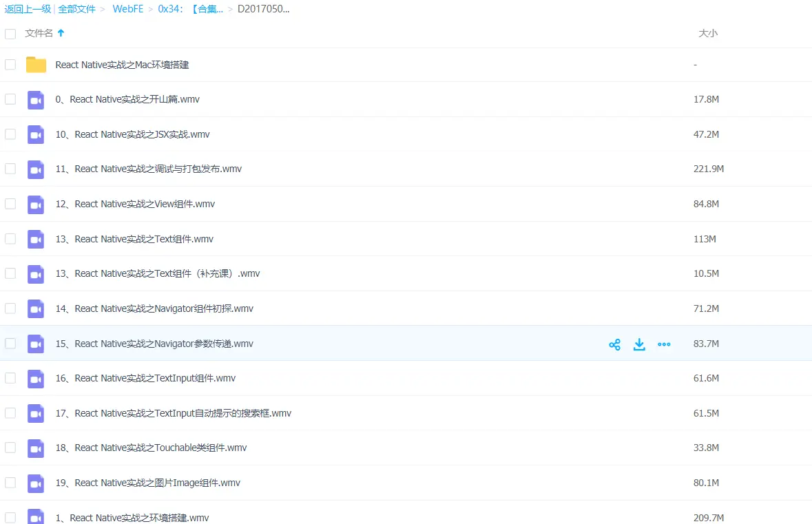Click the 113M size value

point(705,239)
